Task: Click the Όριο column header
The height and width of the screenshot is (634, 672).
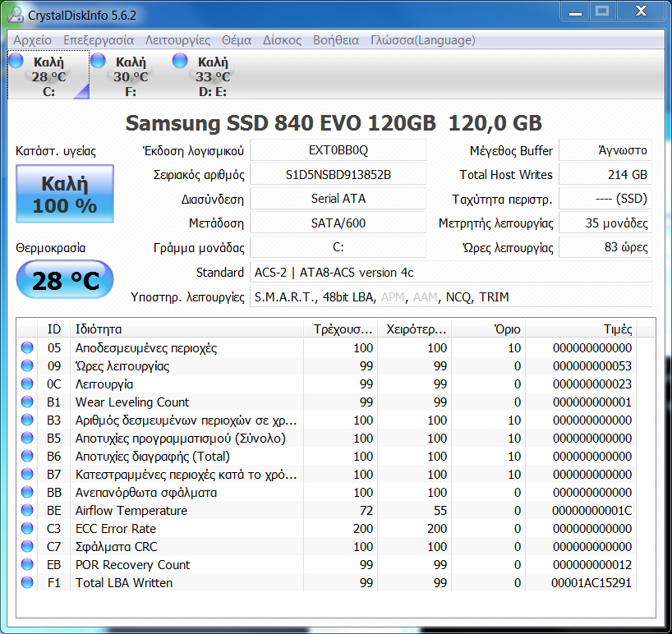Action: [489, 329]
